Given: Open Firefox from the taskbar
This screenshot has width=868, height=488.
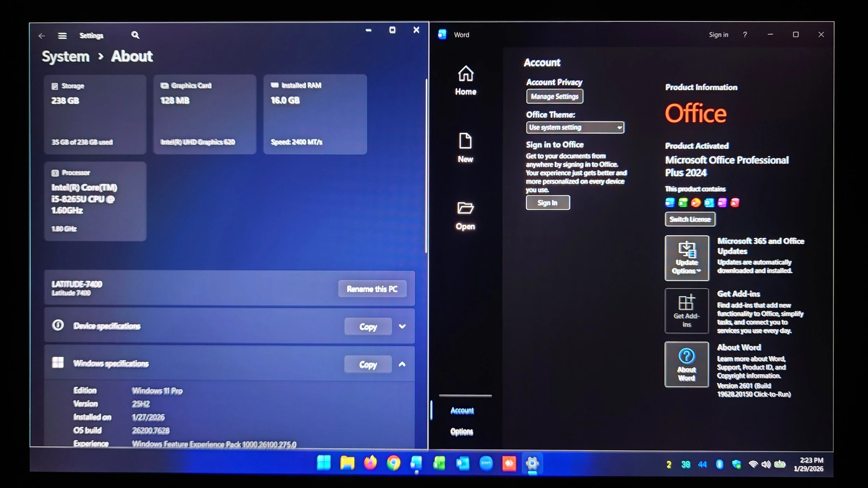Looking at the screenshot, I should (370, 463).
